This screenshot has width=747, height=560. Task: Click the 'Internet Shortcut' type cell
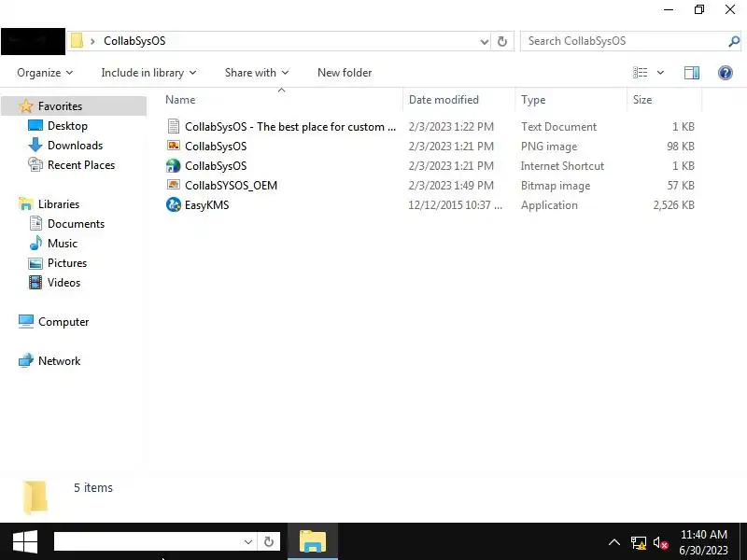click(x=562, y=166)
